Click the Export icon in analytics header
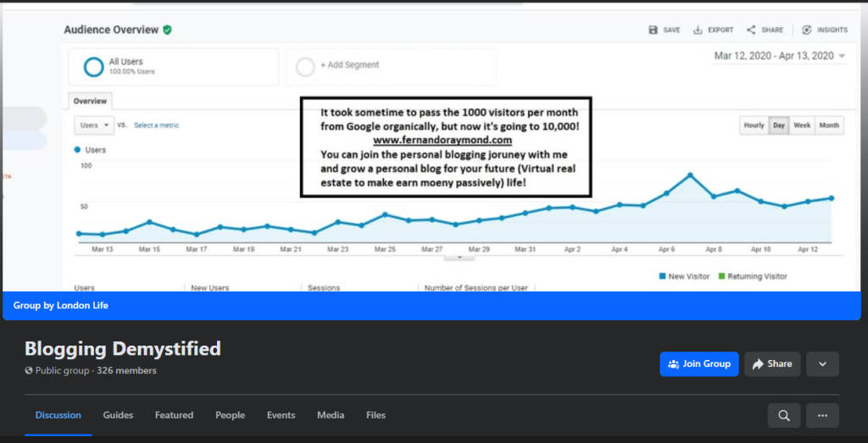Image resolution: width=868 pixels, height=443 pixels. click(x=698, y=30)
